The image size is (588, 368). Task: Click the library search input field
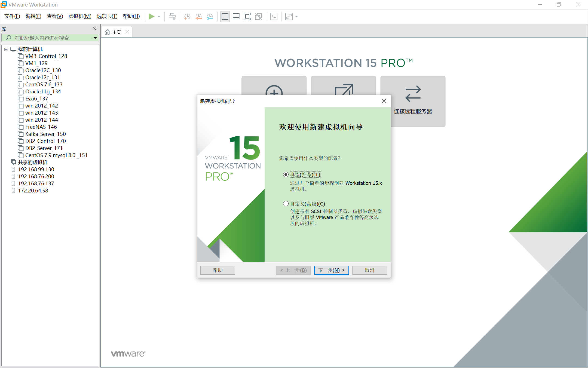pyautogui.click(x=49, y=38)
